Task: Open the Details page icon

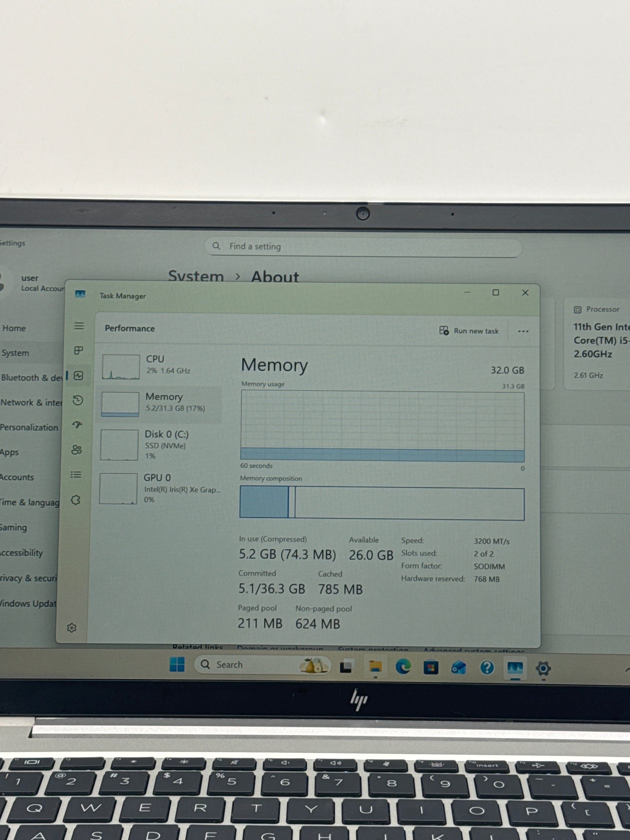Action: [x=76, y=475]
